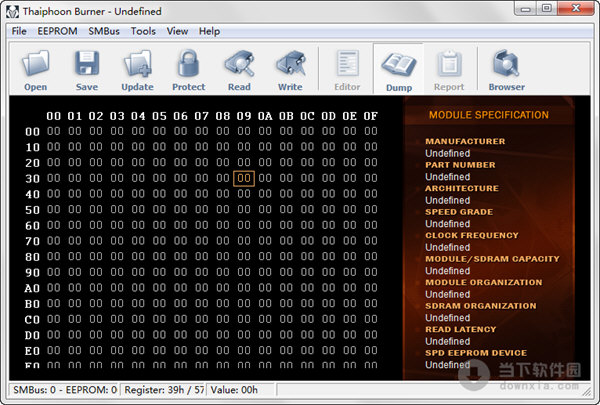This screenshot has width=600, height=405.
Task: Click the Read chip icon
Action: 240,64
